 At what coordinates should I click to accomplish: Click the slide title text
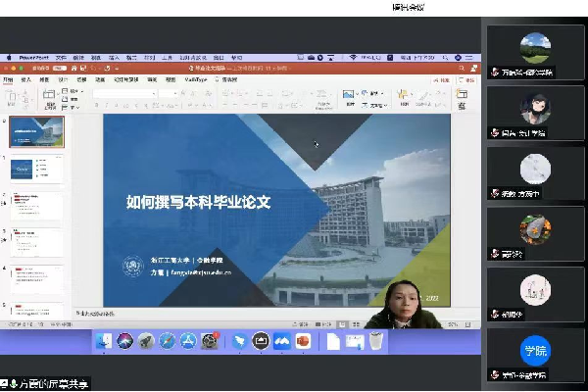[x=211, y=204]
